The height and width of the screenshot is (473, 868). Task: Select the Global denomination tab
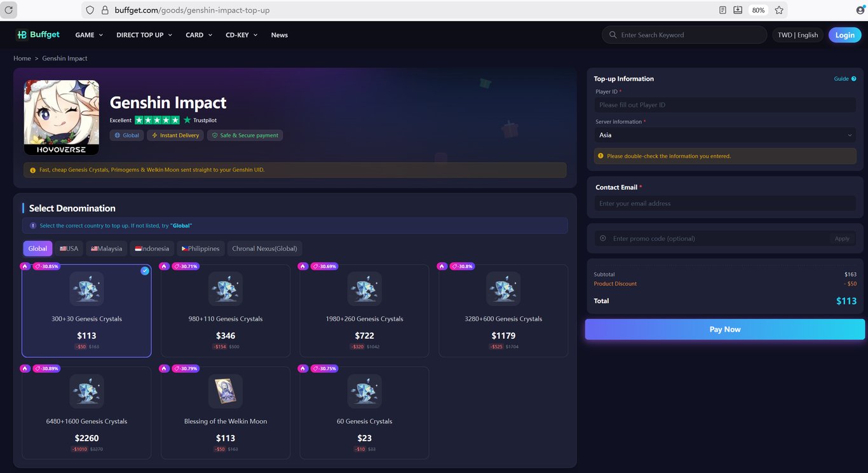coord(37,249)
